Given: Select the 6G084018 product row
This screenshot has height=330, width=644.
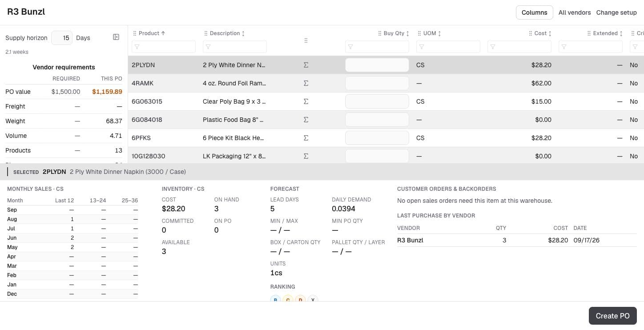Looking at the screenshot, I should 386,120.
